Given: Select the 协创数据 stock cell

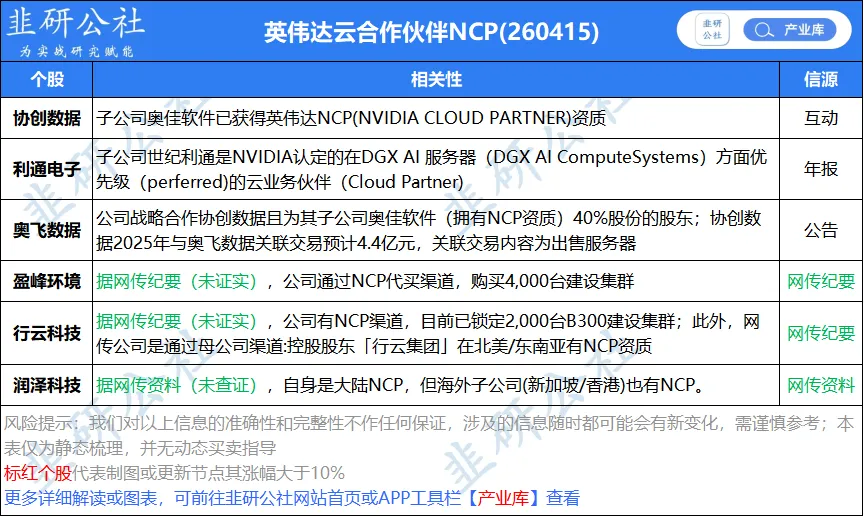Looking at the screenshot, I should 47,118.
